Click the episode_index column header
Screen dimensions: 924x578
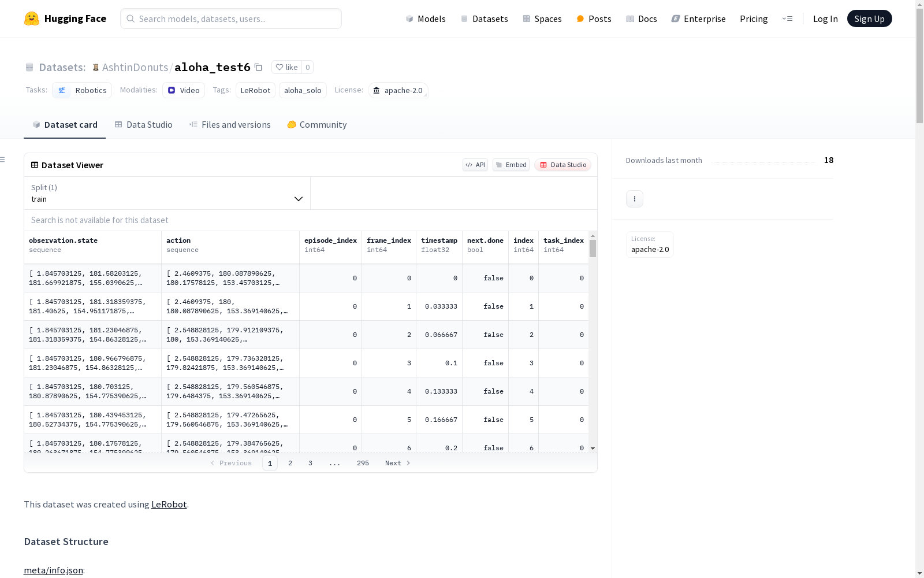330,247
